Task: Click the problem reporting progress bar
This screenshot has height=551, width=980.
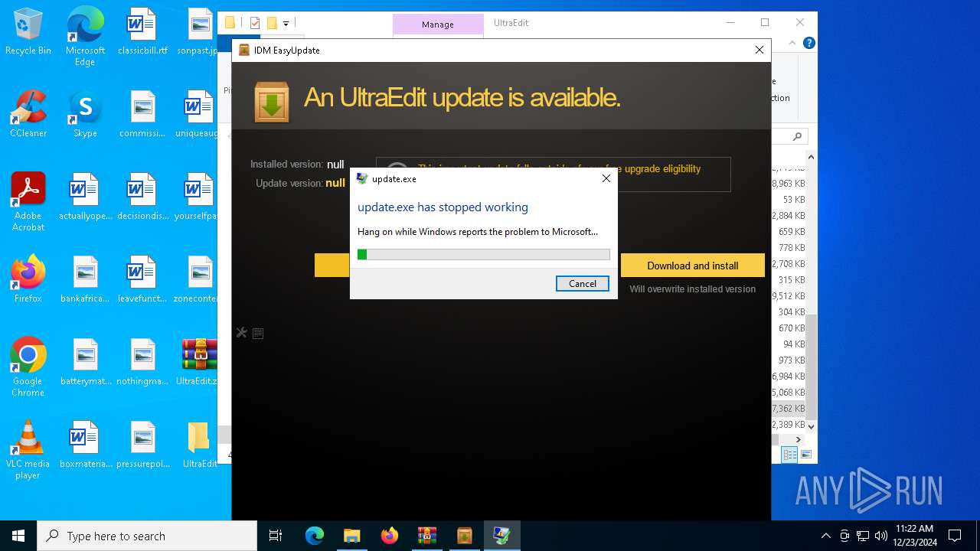Action: pyautogui.click(x=484, y=254)
